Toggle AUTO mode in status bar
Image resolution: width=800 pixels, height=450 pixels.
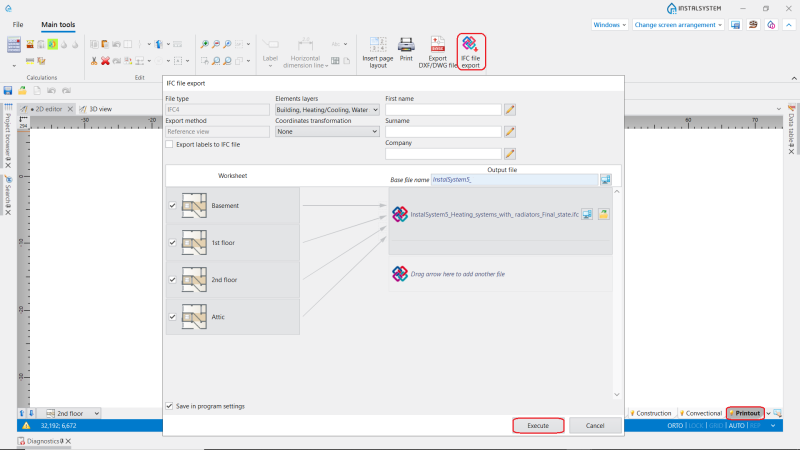[x=736, y=426]
